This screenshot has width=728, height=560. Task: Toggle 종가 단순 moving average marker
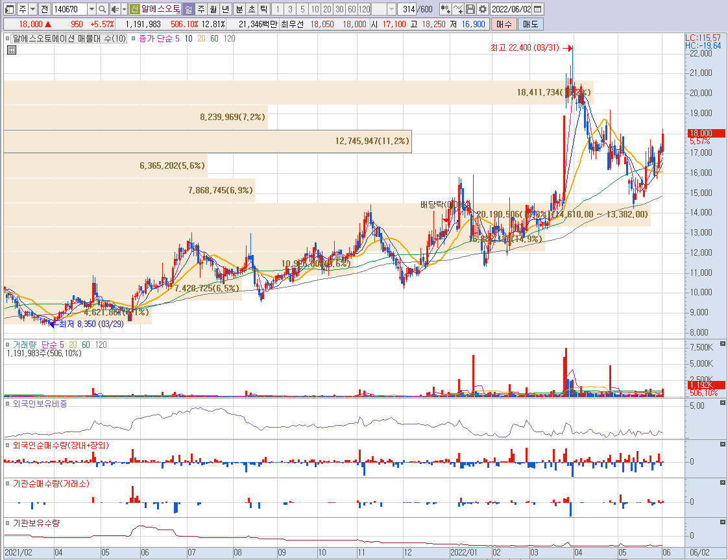(133, 38)
